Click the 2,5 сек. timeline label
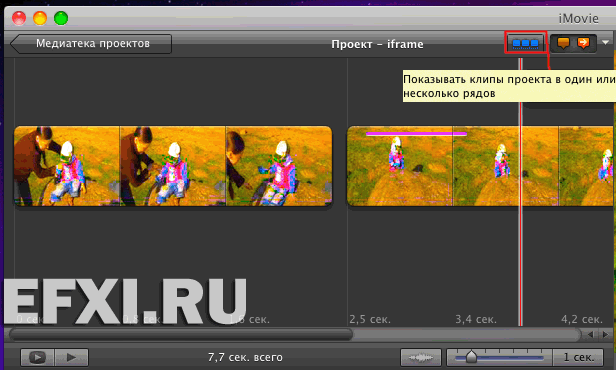The width and height of the screenshot is (616, 370). [x=370, y=319]
